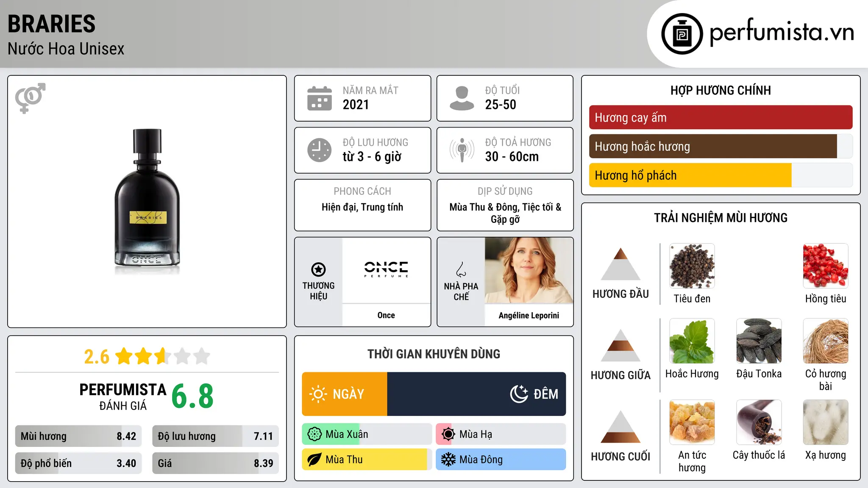The height and width of the screenshot is (488, 868).
Task: Open the Once Perfume brand logo
Action: [x=386, y=270]
